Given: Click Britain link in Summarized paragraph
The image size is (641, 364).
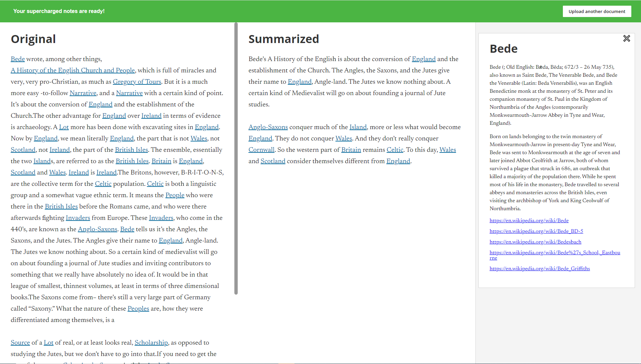Looking at the screenshot, I should pyautogui.click(x=351, y=150).
